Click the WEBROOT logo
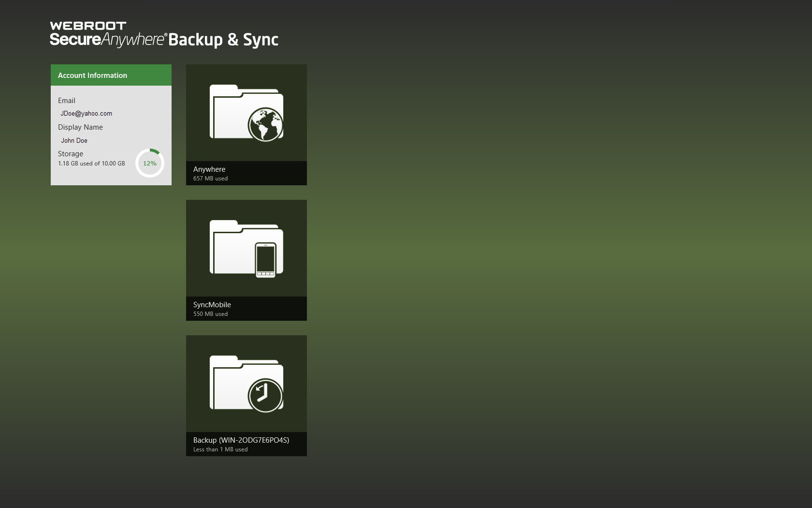812x508 pixels. 88,26
